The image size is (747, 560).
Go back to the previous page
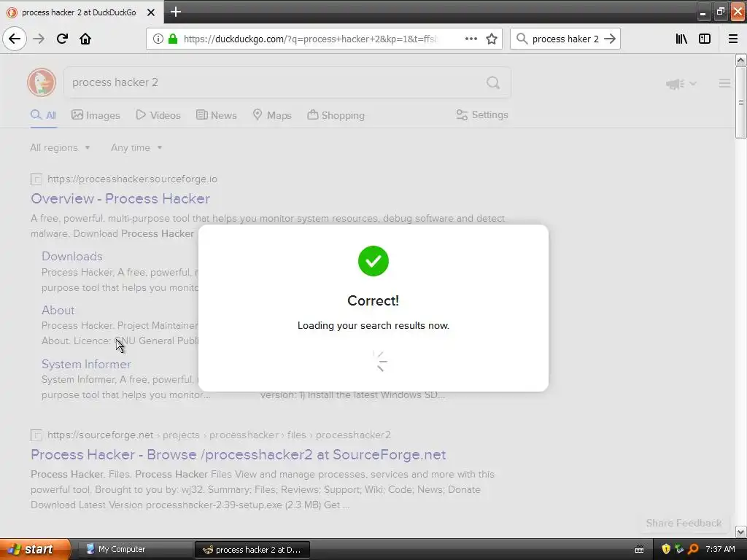15,39
